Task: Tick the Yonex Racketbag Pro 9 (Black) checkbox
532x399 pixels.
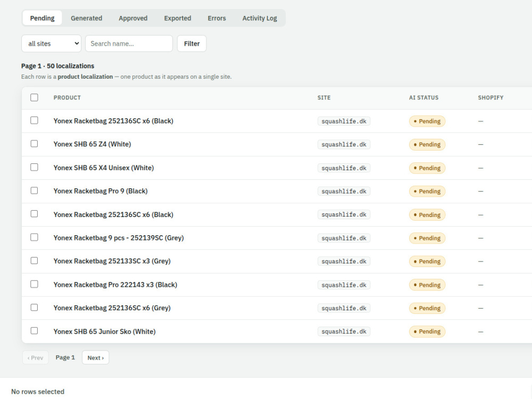Action: coord(34,190)
